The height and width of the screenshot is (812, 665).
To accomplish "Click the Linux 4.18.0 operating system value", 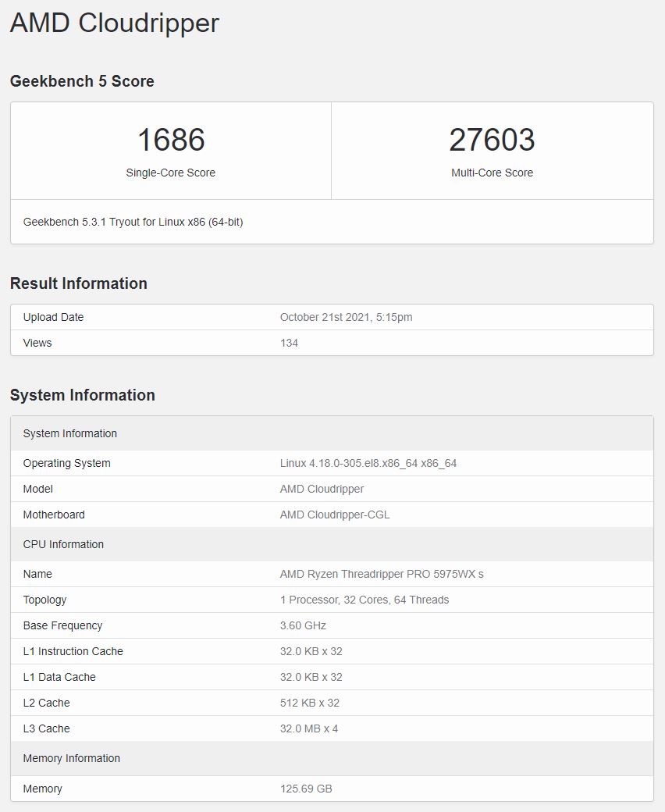I will (x=368, y=463).
